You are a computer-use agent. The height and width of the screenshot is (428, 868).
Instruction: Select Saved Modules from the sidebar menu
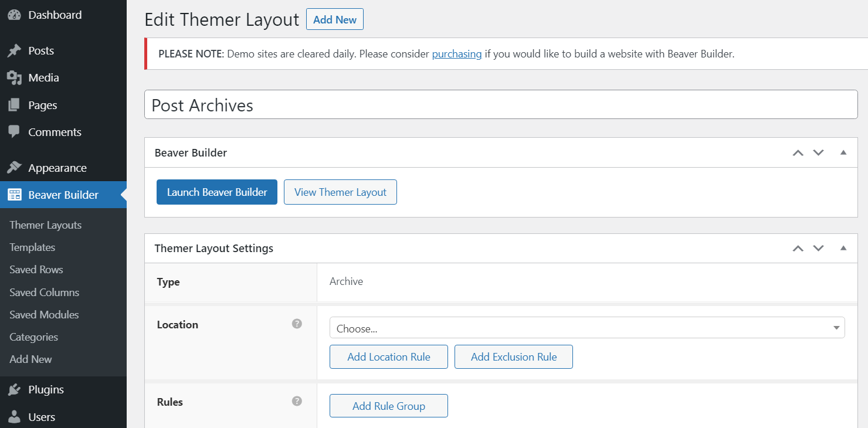[x=43, y=314]
